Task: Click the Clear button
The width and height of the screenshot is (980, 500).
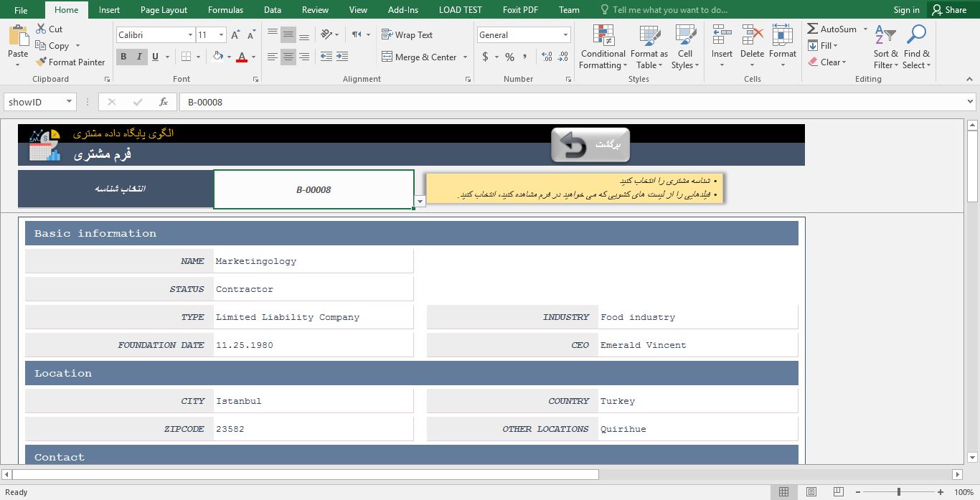Action: tap(826, 62)
